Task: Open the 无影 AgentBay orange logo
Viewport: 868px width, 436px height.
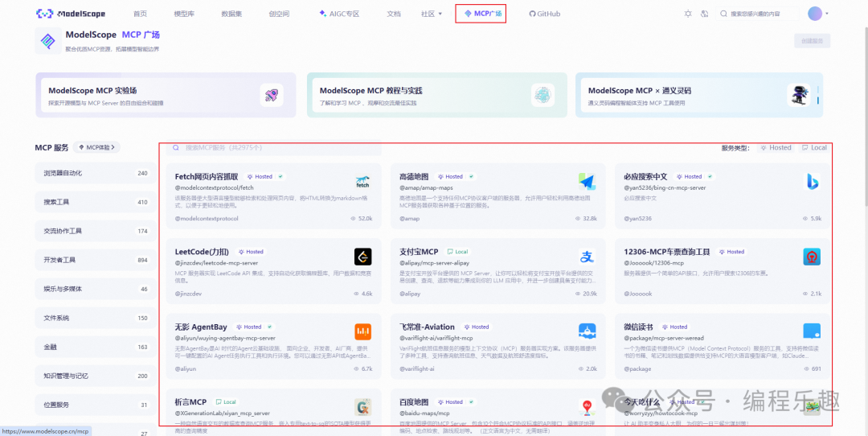Action: (x=362, y=331)
